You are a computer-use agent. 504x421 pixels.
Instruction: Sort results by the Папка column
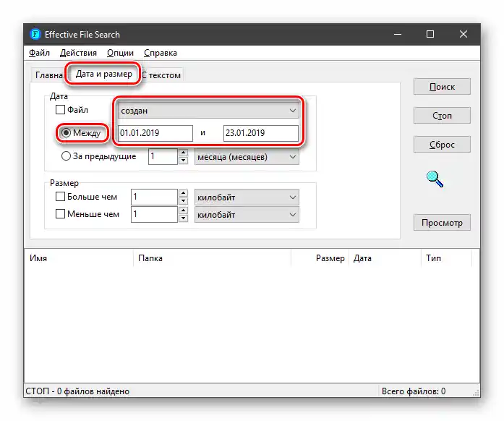click(212, 258)
